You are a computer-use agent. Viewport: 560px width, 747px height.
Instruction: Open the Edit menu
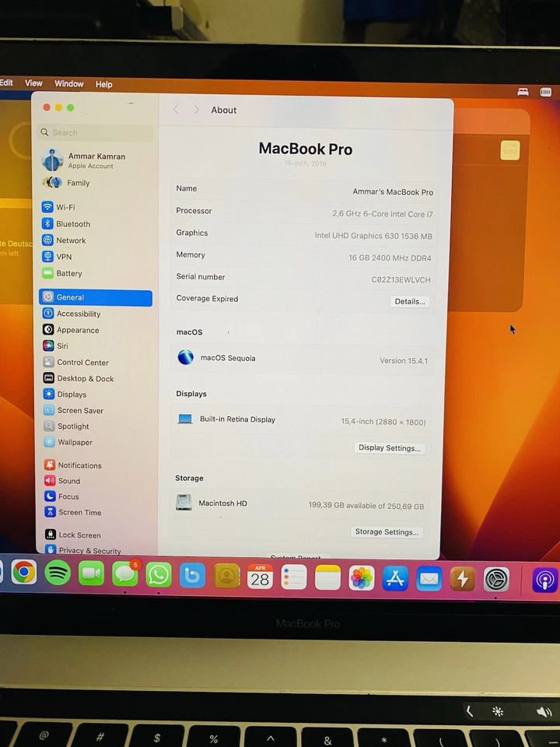click(7, 82)
